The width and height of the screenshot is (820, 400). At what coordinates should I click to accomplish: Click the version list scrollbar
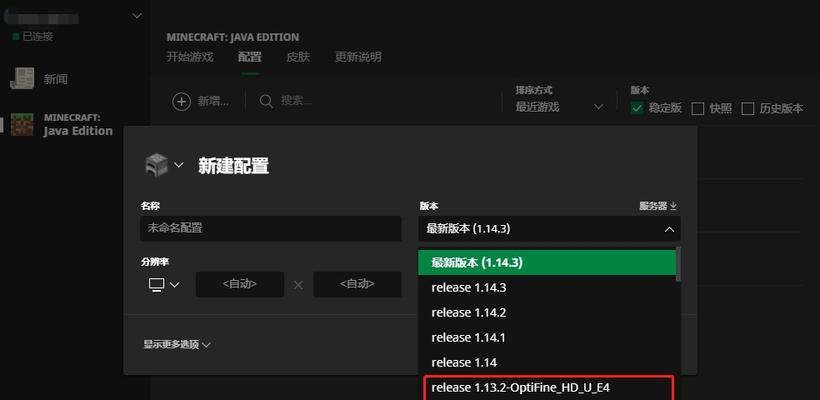(x=679, y=264)
